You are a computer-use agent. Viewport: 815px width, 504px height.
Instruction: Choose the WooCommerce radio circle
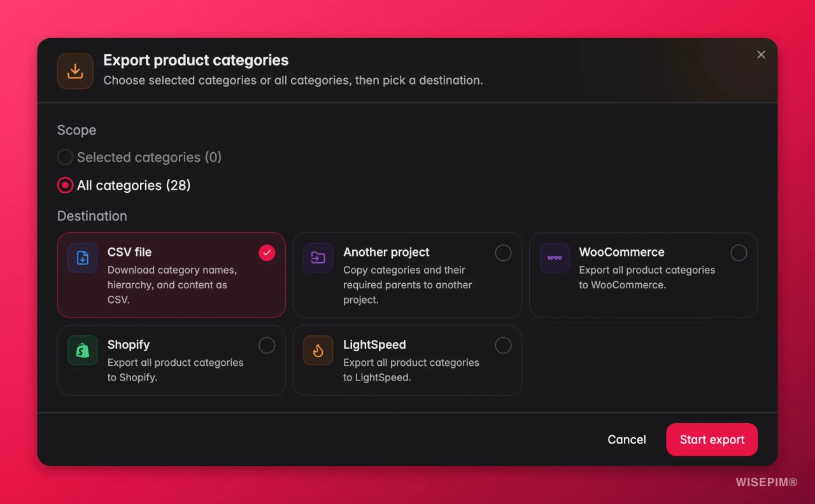point(739,253)
